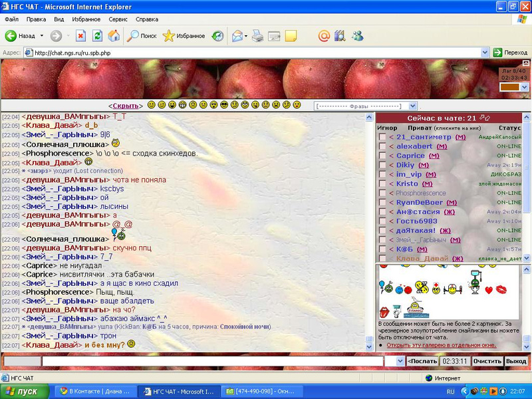Tick ignore checkbox for alexabert
Screen dimensions: 532x399
382,146
